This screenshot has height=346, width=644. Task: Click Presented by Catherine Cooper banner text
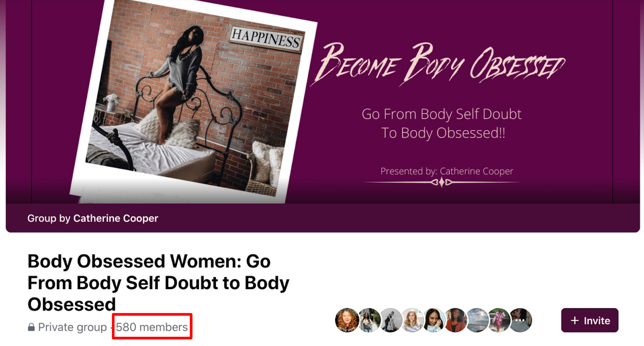click(447, 171)
